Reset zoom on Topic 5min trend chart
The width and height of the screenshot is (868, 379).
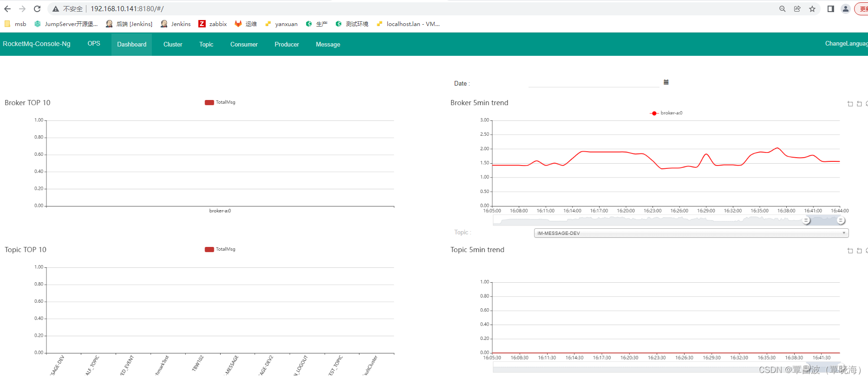pos(859,251)
